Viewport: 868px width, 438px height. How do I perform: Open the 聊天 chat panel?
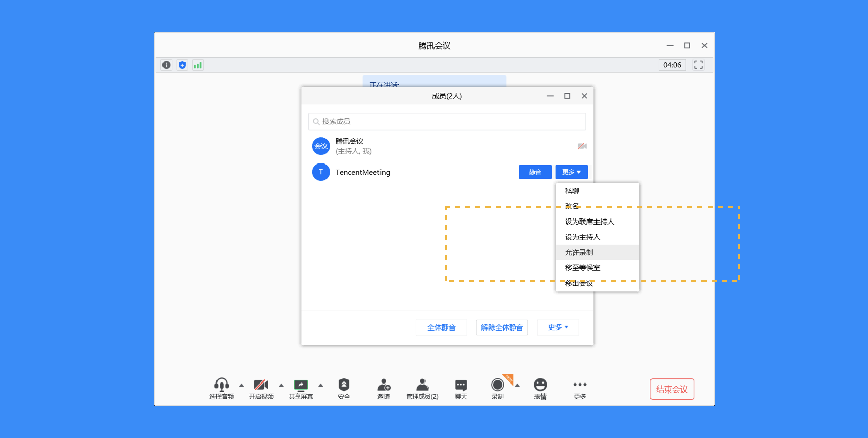(x=461, y=389)
